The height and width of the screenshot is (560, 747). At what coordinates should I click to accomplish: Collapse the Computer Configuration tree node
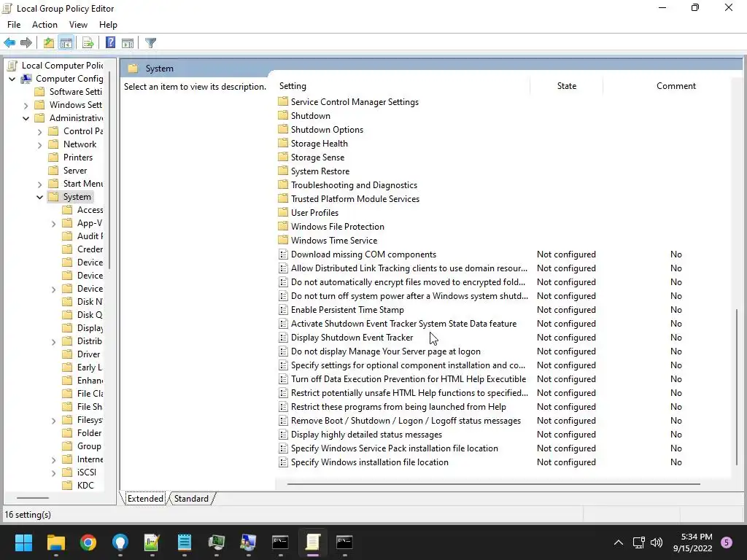[12, 79]
